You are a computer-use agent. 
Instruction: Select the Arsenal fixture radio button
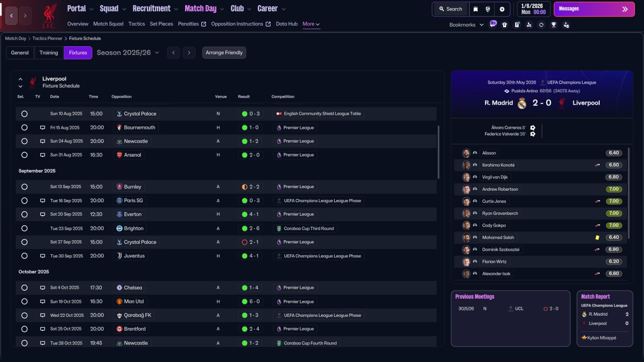pos(24,155)
